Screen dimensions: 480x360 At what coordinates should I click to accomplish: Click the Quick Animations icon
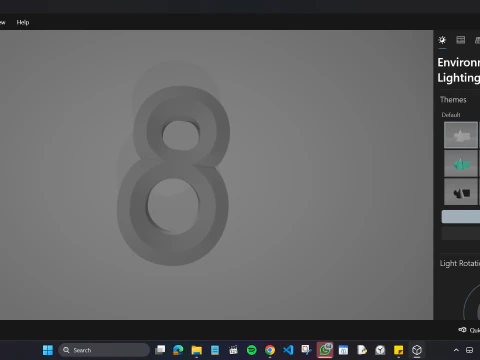click(x=462, y=330)
